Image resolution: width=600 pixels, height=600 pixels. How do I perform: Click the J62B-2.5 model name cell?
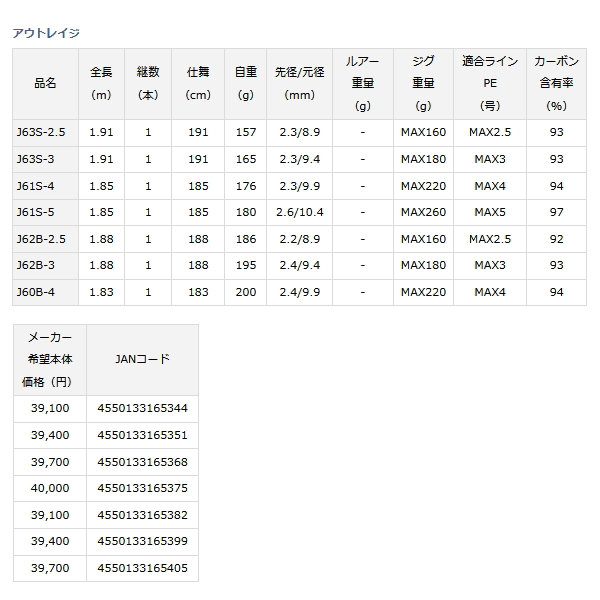click(46, 239)
